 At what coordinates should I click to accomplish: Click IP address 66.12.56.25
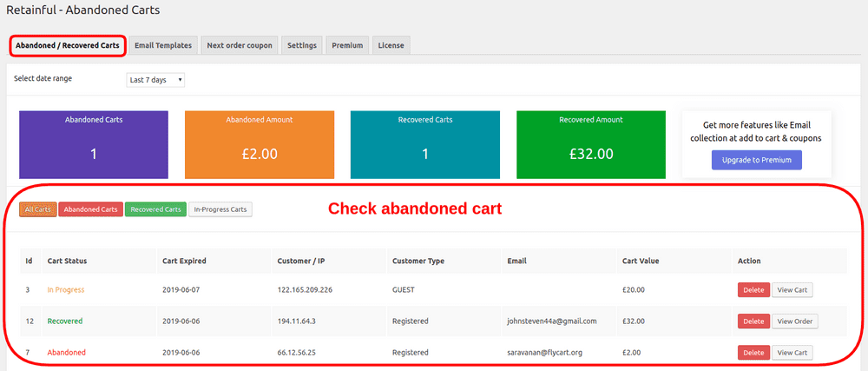pyautogui.click(x=297, y=353)
